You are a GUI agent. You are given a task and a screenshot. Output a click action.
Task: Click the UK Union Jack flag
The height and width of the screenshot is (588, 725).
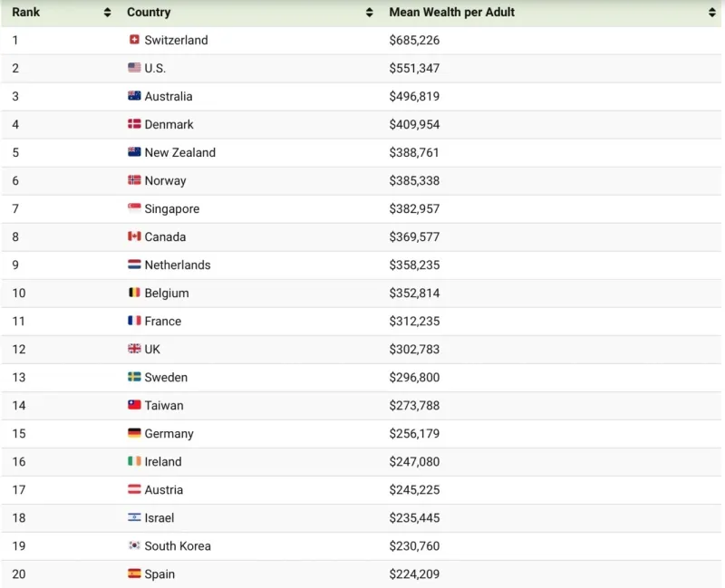tap(134, 349)
